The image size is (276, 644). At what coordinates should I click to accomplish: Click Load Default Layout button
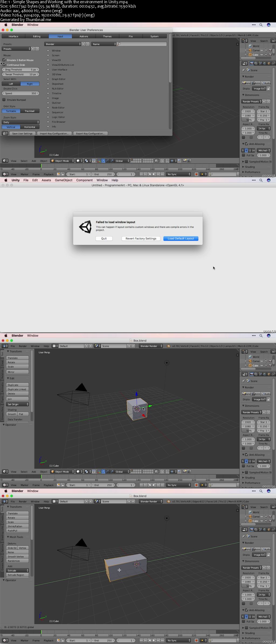(x=181, y=238)
